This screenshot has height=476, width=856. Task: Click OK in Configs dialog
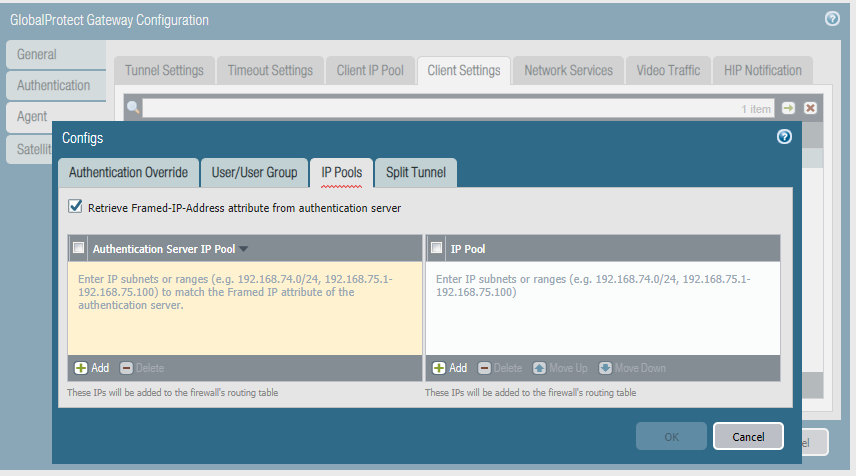tap(671, 437)
